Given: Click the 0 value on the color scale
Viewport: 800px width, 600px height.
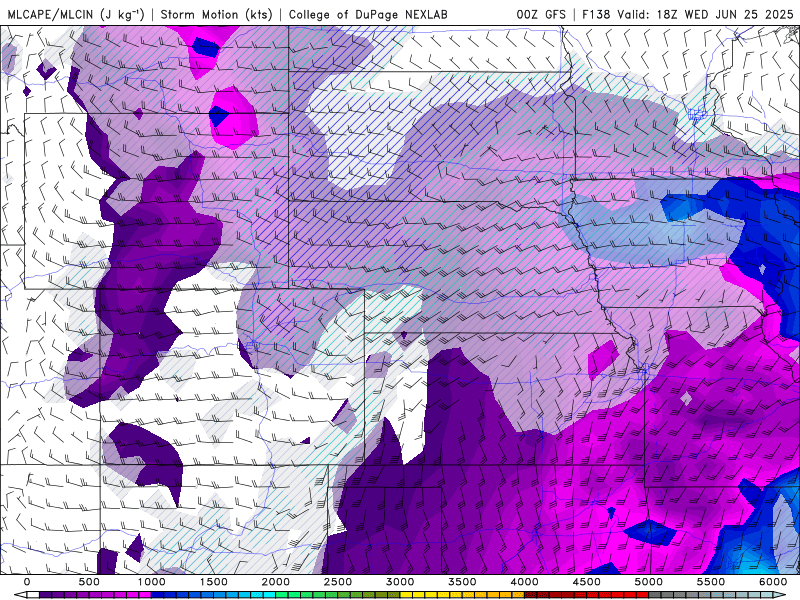Looking at the screenshot, I should point(27,582).
